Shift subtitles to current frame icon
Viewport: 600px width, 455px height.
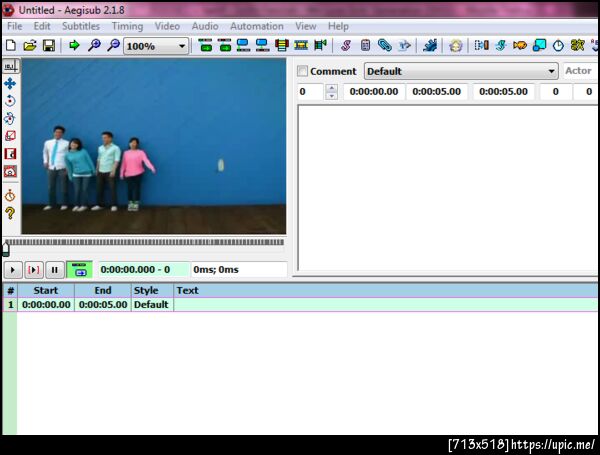click(320, 46)
